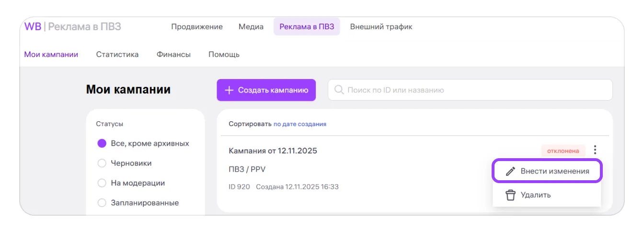Click the magnifier search icon
The height and width of the screenshot is (232, 644).
pos(339,90)
